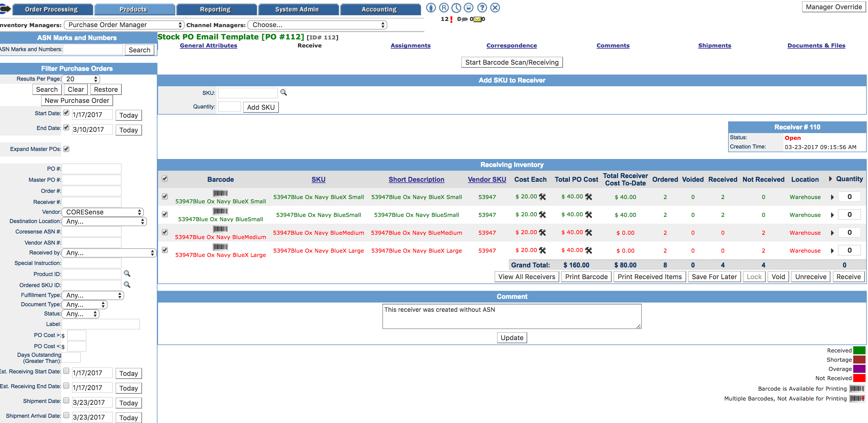This screenshot has height=423, width=868.
Task: Edit Total PO Cost tool icon, BlueX Small
Action: pos(589,197)
